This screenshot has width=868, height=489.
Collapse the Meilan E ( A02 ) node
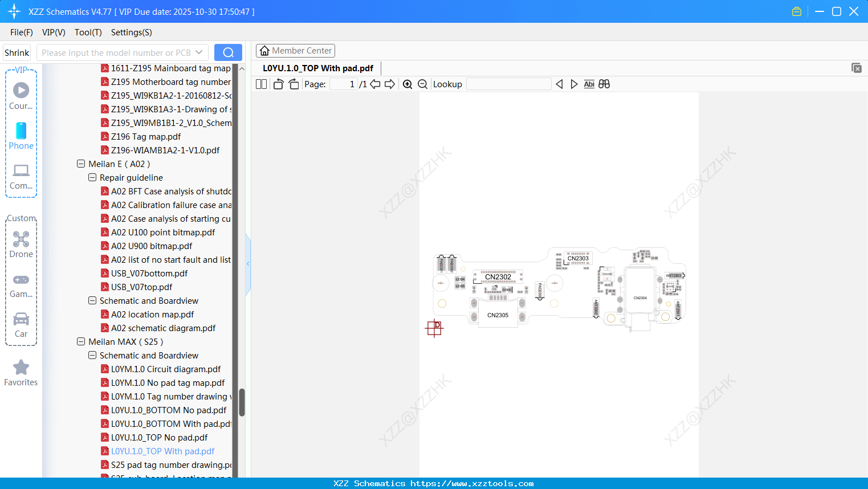pos(81,164)
